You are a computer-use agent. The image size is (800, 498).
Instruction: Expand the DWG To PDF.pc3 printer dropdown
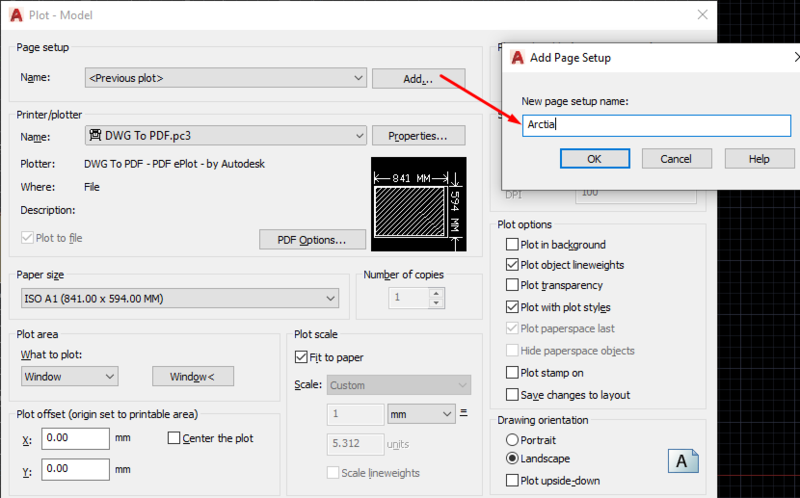(226, 136)
